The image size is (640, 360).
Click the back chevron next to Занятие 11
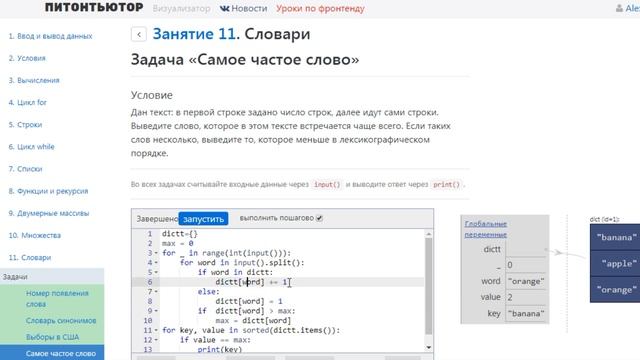point(139,34)
